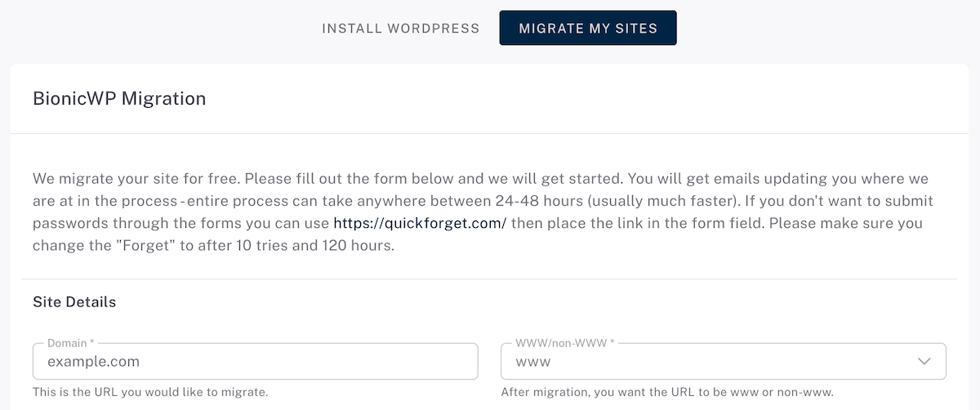Open the quickforget.com link

[x=420, y=223]
